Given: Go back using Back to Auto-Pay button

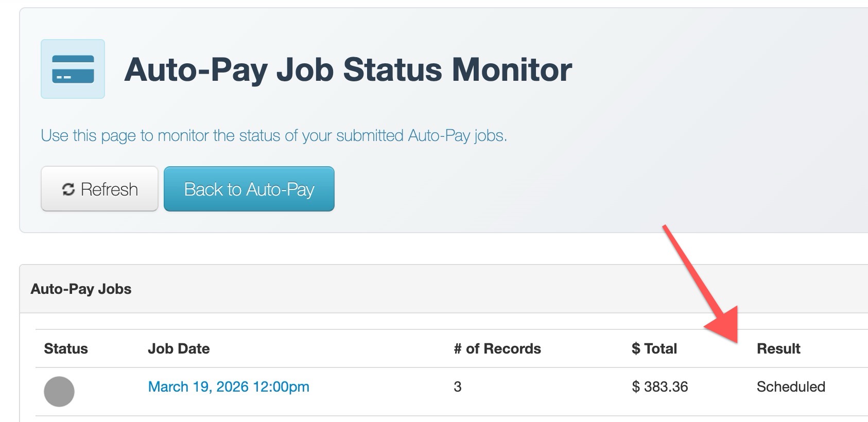Looking at the screenshot, I should pos(249,189).
